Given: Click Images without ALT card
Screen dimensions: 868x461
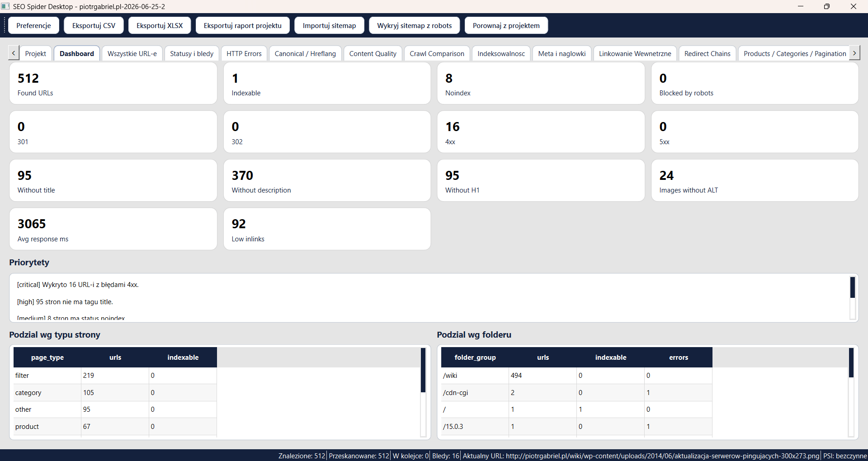Looking at the screenshot, I should pyautogui.click(x=755, y=180).
